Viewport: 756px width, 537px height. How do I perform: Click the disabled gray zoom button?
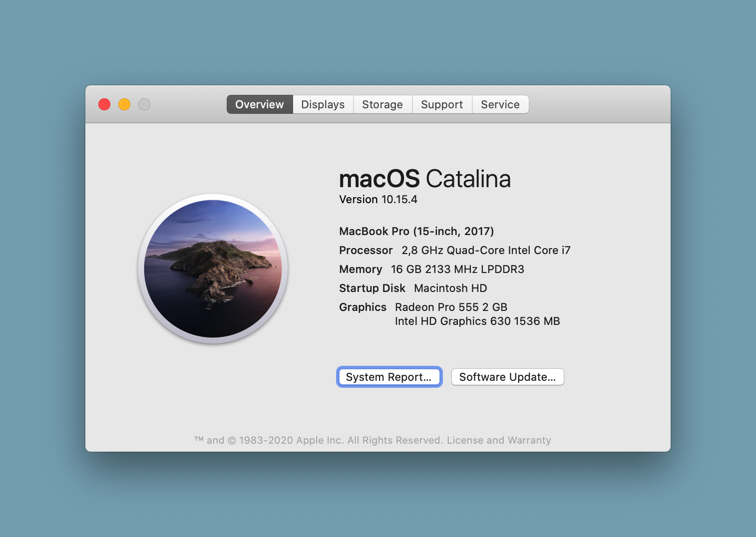(144, 104)
